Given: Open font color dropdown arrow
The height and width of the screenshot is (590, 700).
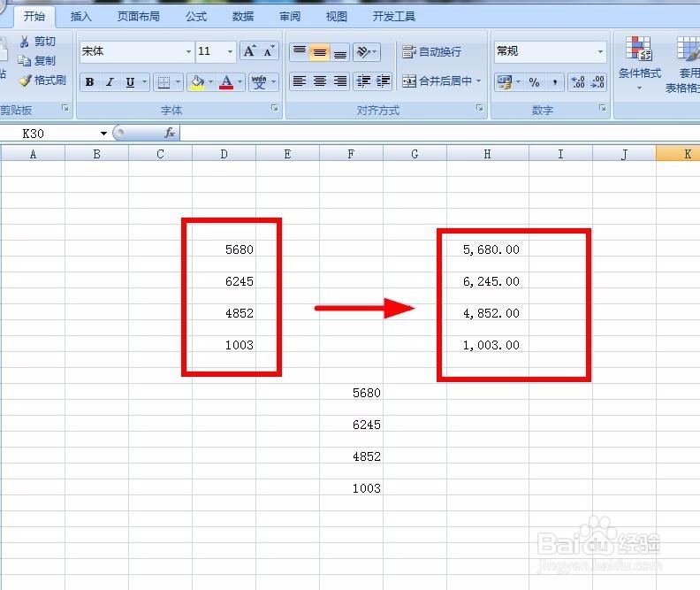Looking at the screenshot, I should (x=240, y=82).
